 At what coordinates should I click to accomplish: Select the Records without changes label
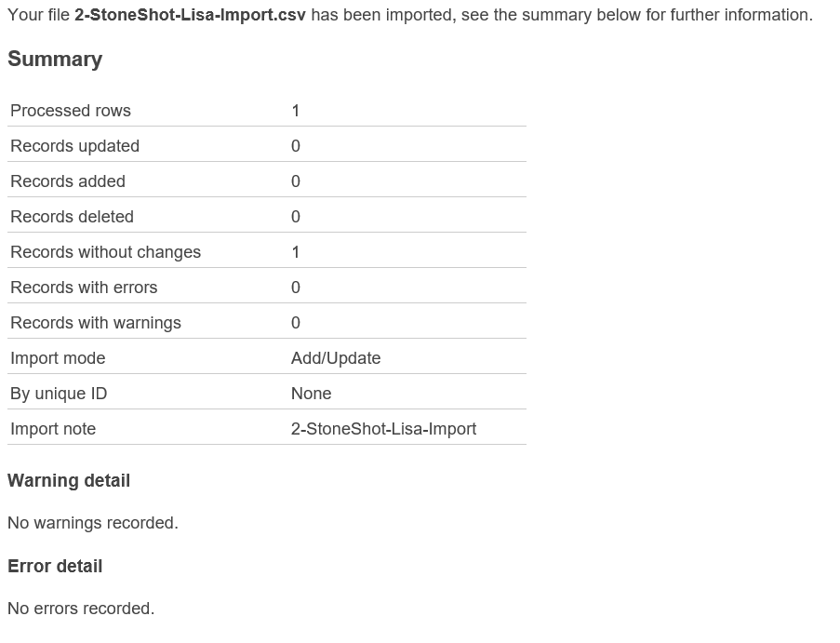point(105,252)
